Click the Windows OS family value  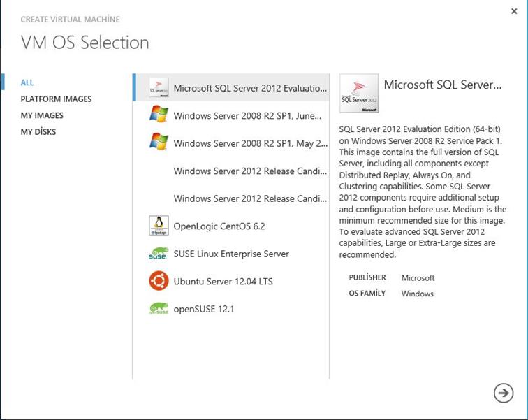[417, 294]
